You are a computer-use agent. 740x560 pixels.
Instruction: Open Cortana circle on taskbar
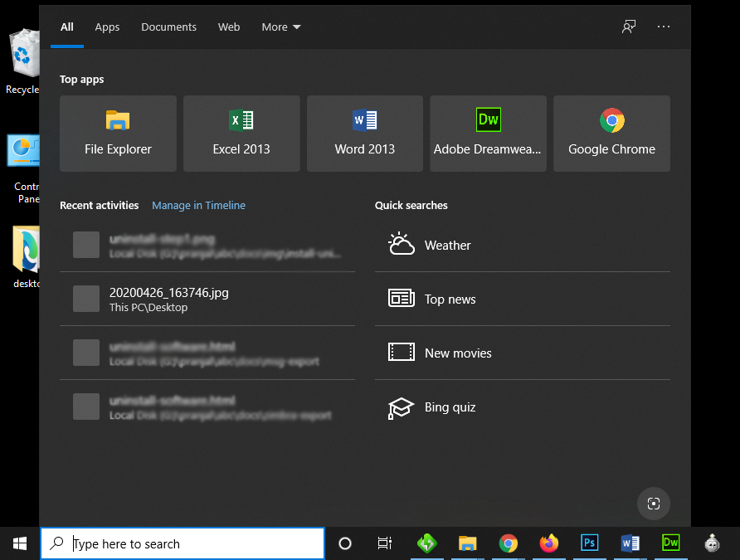tap(345, 543)
